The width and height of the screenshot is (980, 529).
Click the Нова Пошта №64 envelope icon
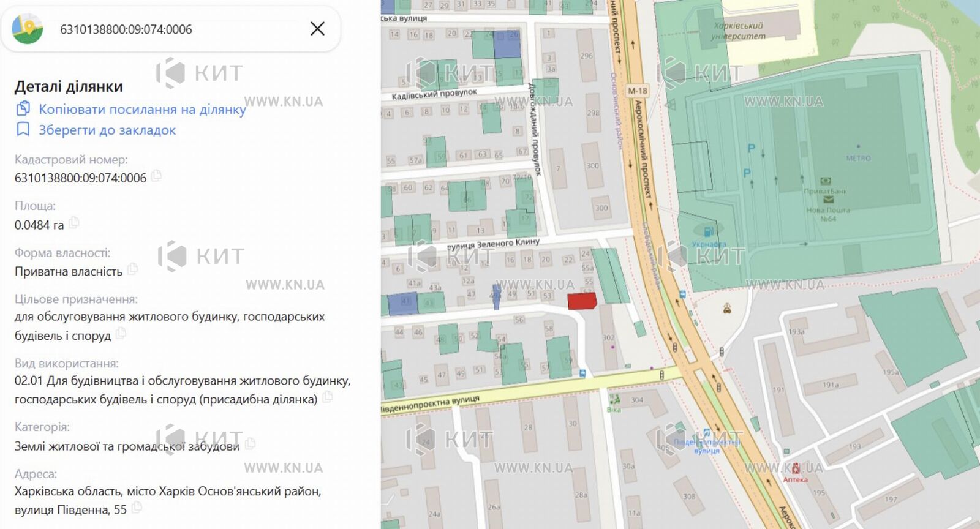pyautogui.click(x=828, y=200)
